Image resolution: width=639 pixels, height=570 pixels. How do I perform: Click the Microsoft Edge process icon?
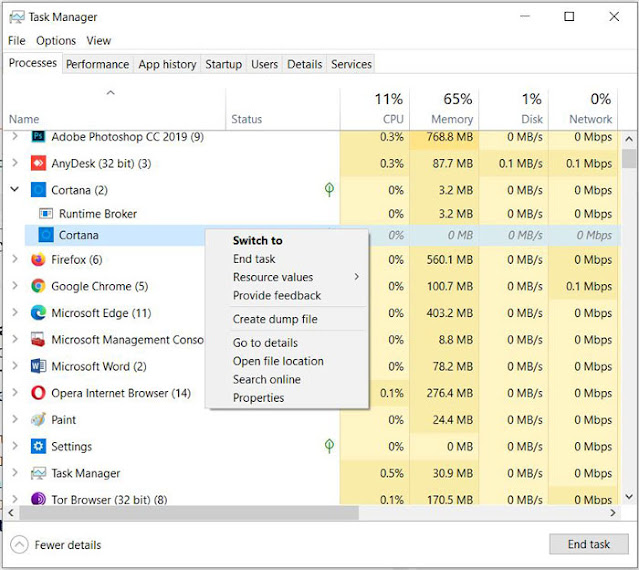(38, 313)
